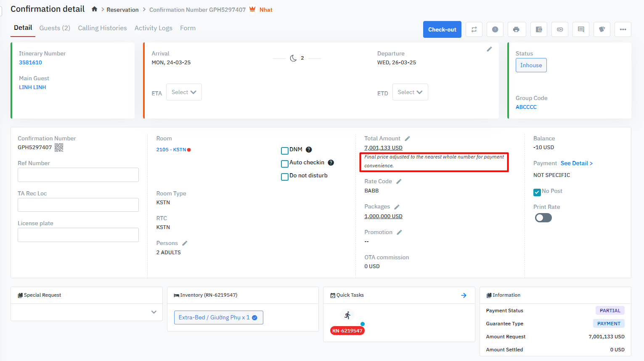Open the ETA Select dropdown
Screen dimensions: 644x361
(184, 92)
